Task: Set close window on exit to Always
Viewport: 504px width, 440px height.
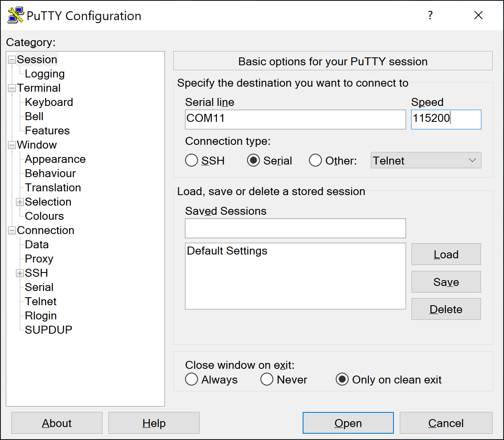Action: point(191,379)
